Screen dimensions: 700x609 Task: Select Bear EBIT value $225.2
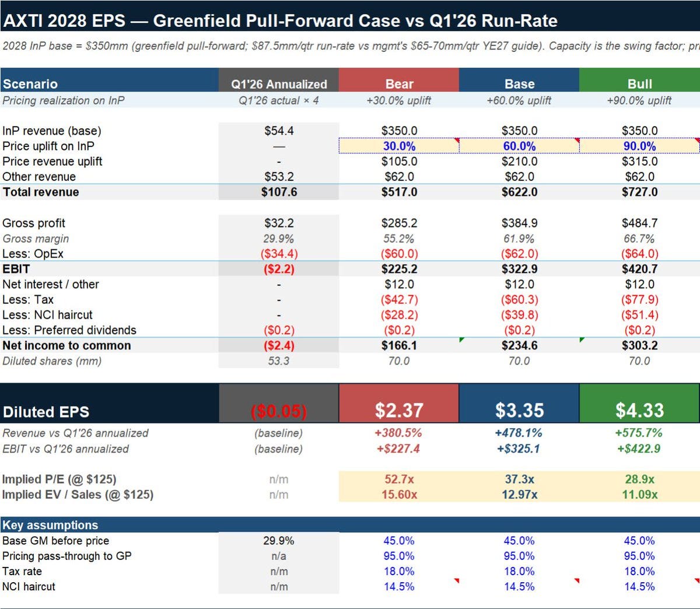[399, 269]
